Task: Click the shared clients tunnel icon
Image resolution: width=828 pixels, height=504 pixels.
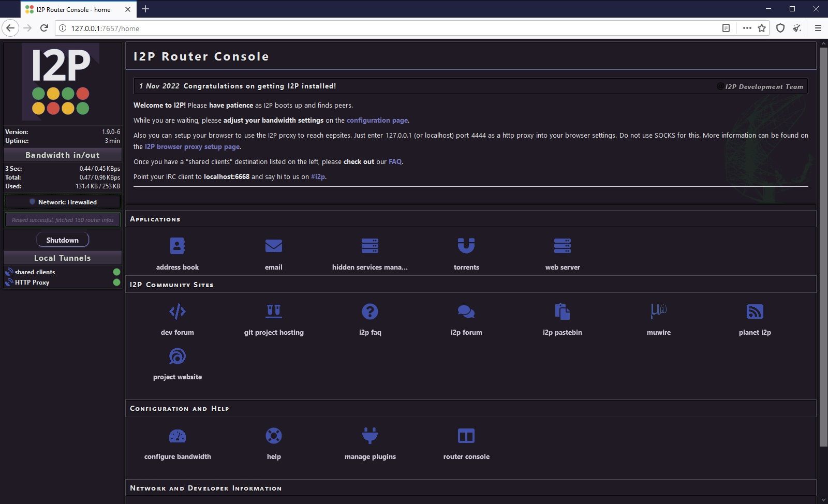Action: [x=9, y=272]
